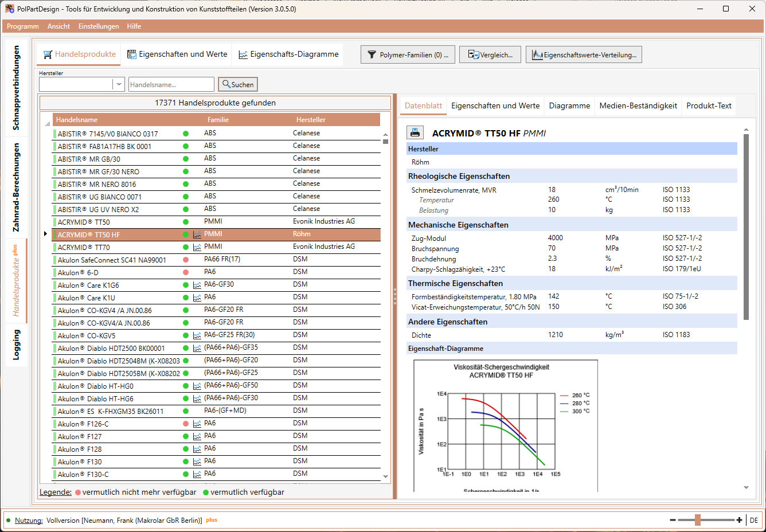Click the Nutzung link in status bar
The image size is (766, 532).
(29, 521)
